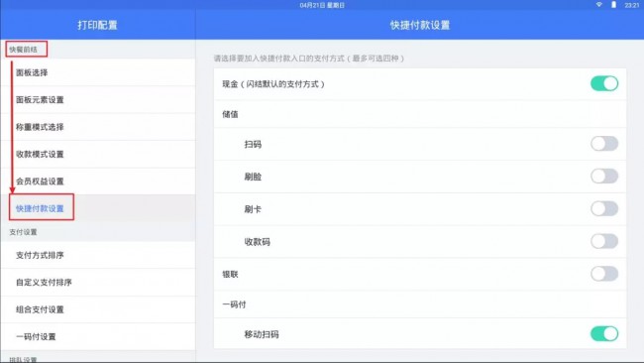Click the instruction text 请选择要加入快捷付款入口的支付方式

pyautogui.click(x=309, y=59)
